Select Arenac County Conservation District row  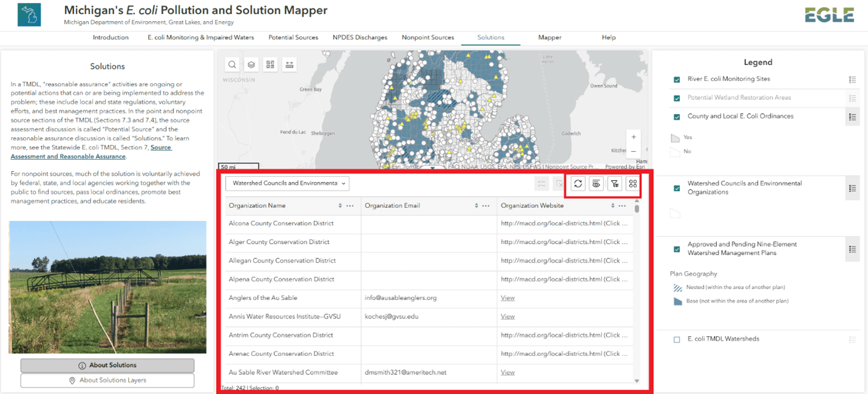(429, 354)
